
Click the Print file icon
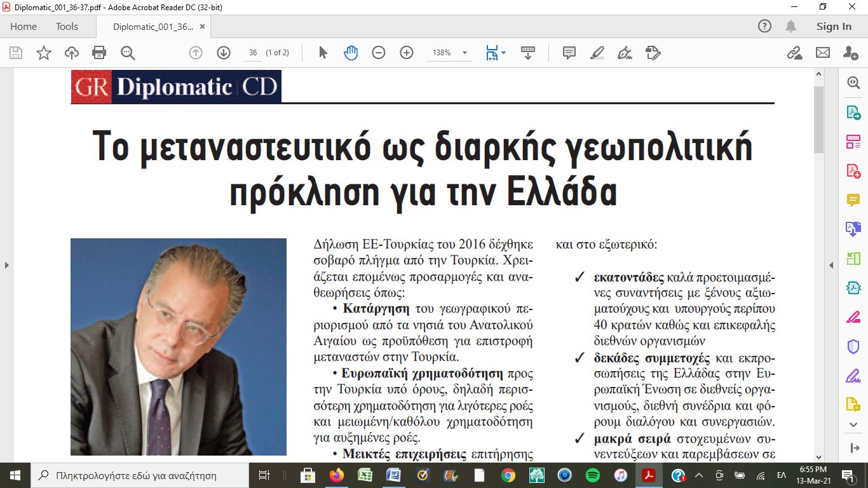(x=99, y=53)
